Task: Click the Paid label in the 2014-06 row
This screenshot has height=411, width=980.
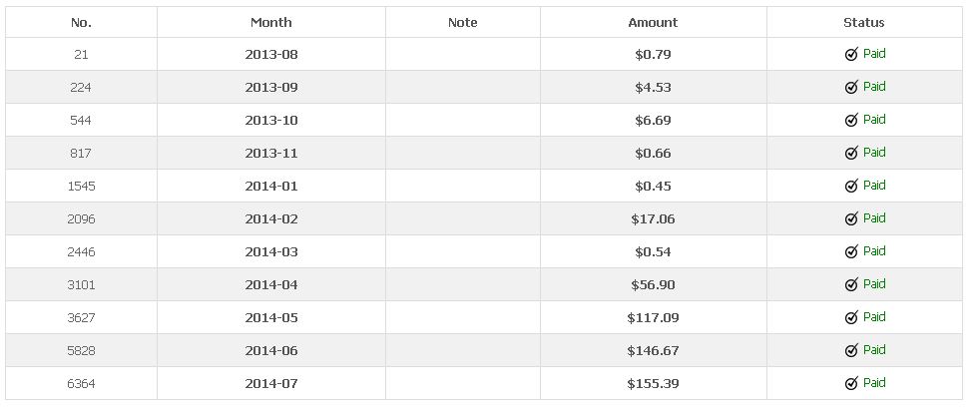Action: (874, 350)
